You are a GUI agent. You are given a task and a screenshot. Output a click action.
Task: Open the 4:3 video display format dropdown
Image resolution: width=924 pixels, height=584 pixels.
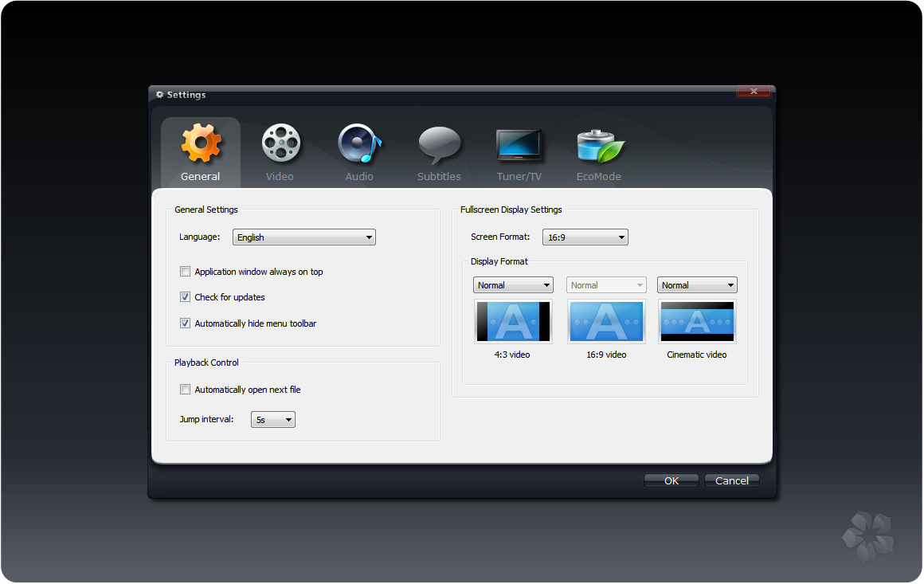coord(513,285)
